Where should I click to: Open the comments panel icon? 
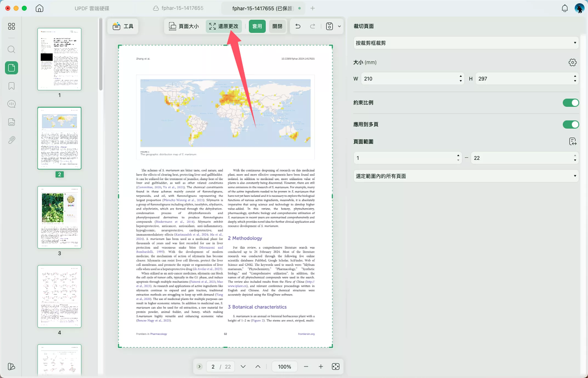click(x=12, y=104)
